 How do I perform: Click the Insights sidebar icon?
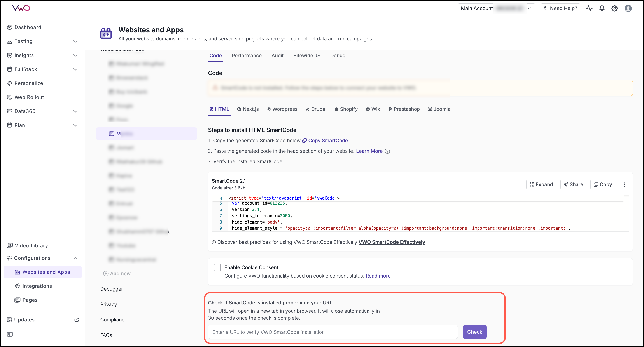(9, 55)
